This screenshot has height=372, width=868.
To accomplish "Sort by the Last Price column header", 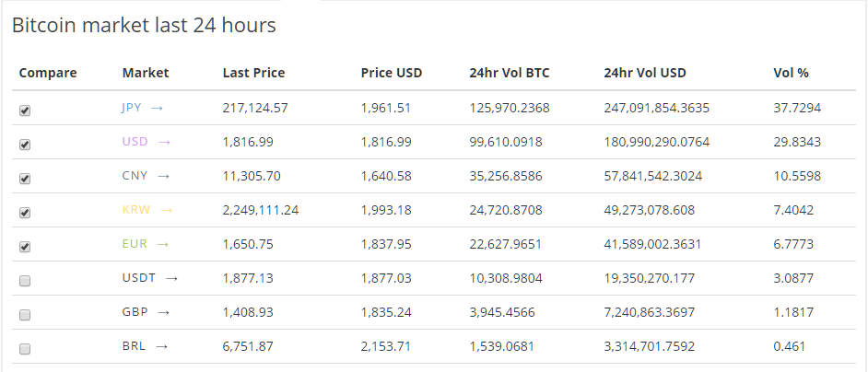I will click(x=253, y=73).
